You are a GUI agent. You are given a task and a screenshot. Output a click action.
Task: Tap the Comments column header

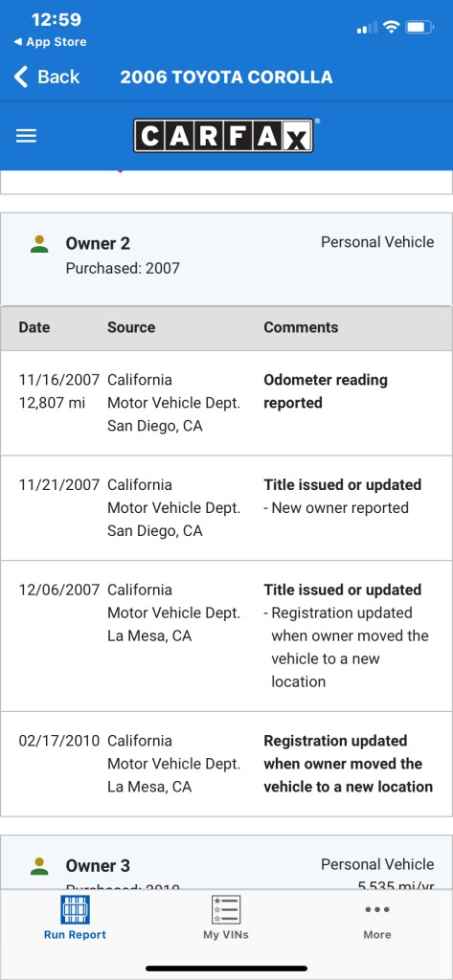[301, 327]
